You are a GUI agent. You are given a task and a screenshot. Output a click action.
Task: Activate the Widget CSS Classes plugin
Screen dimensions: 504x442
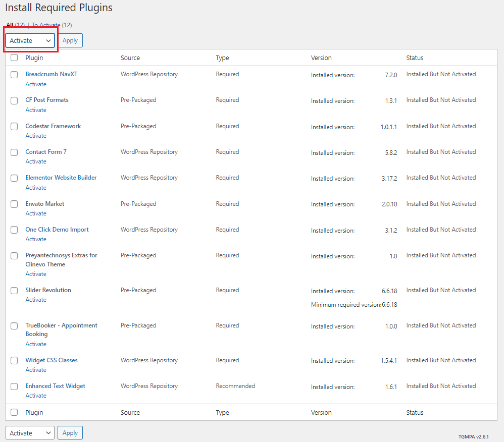36,370
